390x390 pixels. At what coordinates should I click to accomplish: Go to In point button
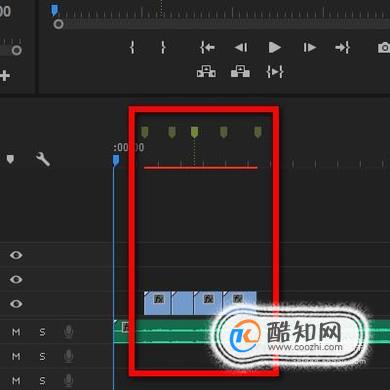coord(207,47)
